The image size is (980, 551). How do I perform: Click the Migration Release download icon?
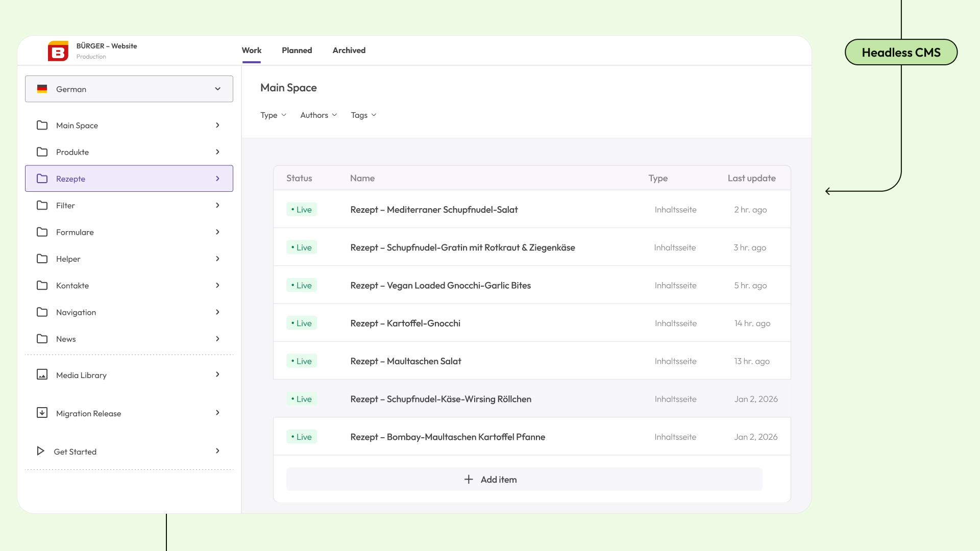43,413
